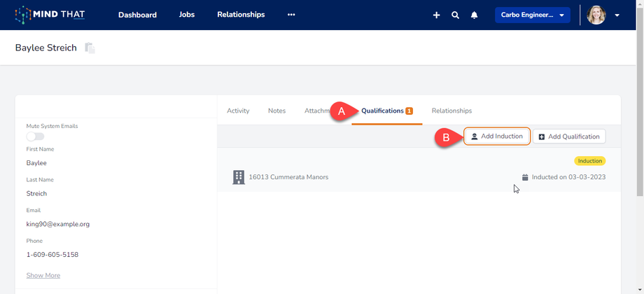Viewport: 644px width, 294px height.
Task: Toggle the Mute System Emails switch
Action: [x=35, y=136]
